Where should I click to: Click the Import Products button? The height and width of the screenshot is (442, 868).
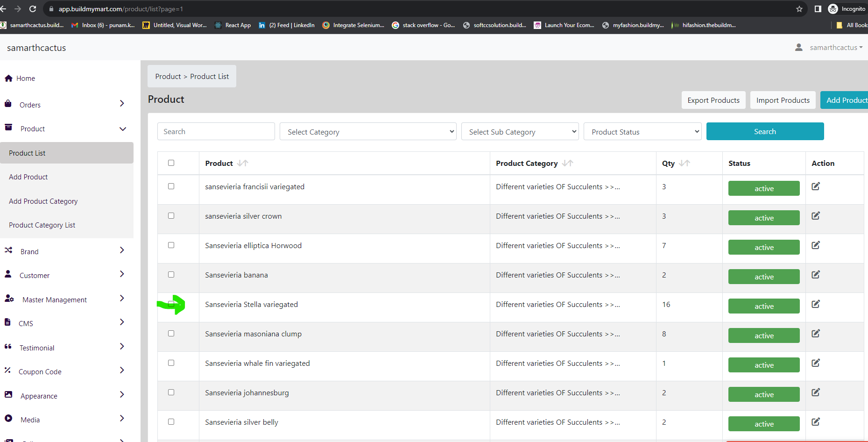783,100
